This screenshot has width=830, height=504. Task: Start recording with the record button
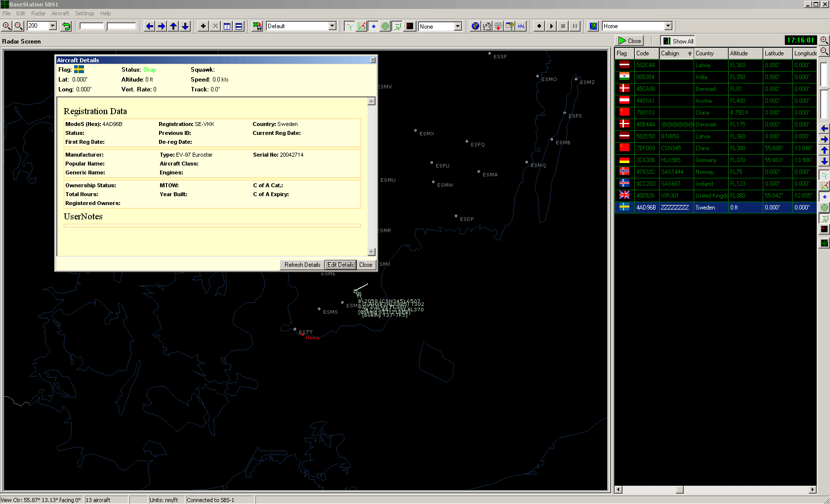click(539, 26)
